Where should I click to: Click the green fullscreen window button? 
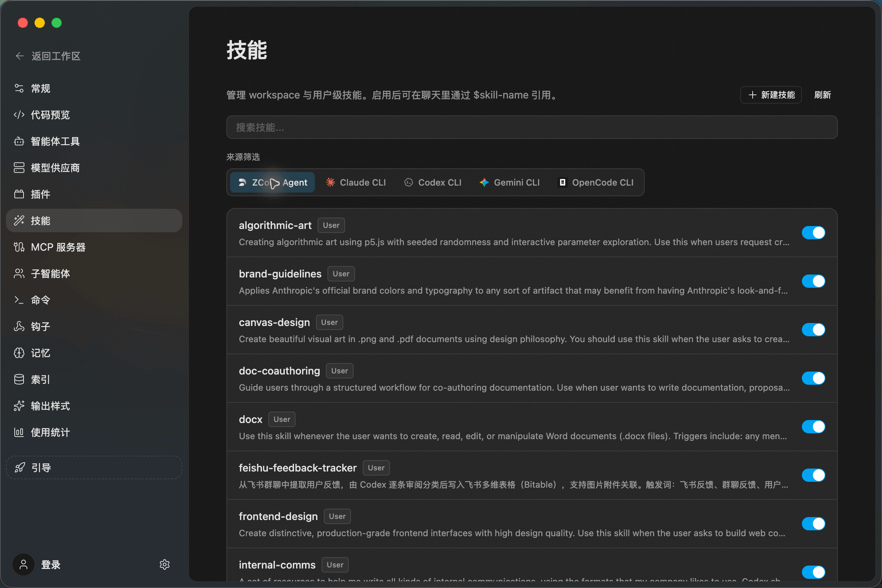pos(57,23)
